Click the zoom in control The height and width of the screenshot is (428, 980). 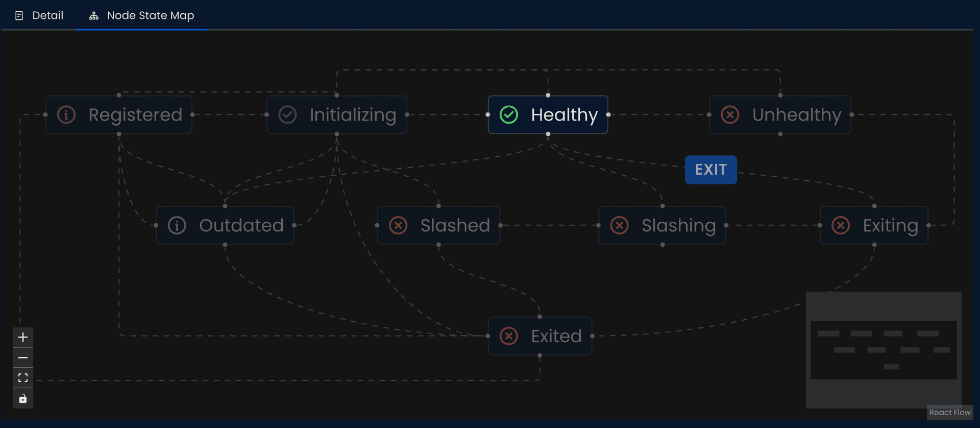pos(22,337)
